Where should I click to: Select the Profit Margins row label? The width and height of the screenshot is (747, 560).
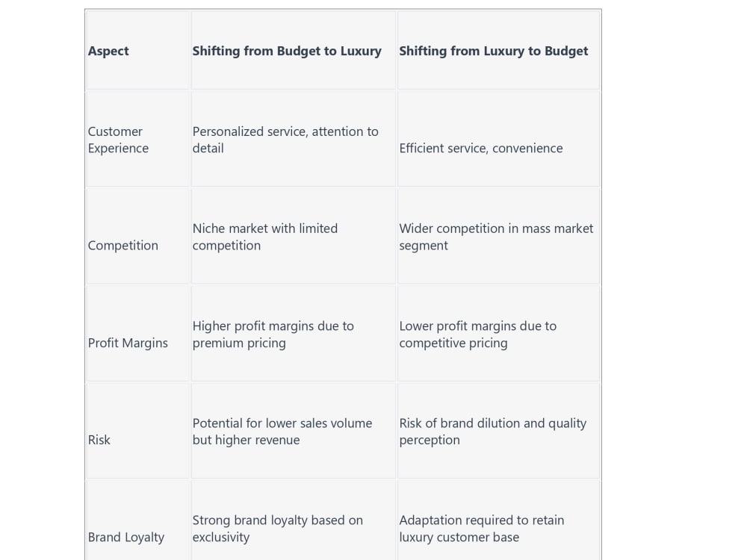coord(128,343)
